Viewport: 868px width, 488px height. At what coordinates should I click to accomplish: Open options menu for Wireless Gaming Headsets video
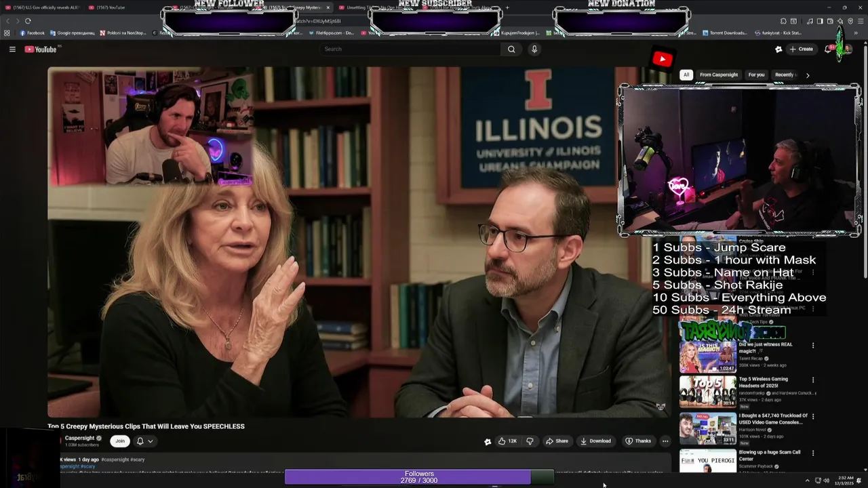click(813, 380)
